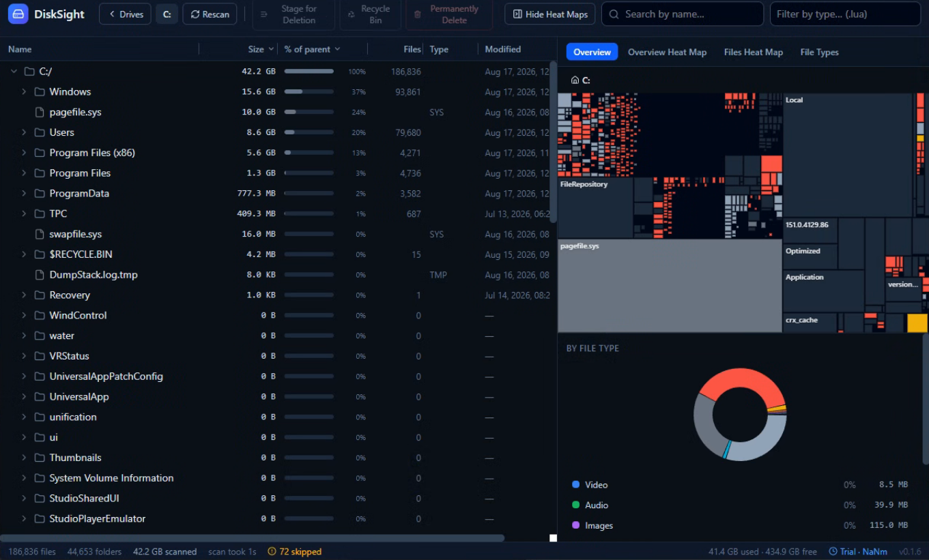
Task: Collapse the C:/ root node
Action: 14,72
